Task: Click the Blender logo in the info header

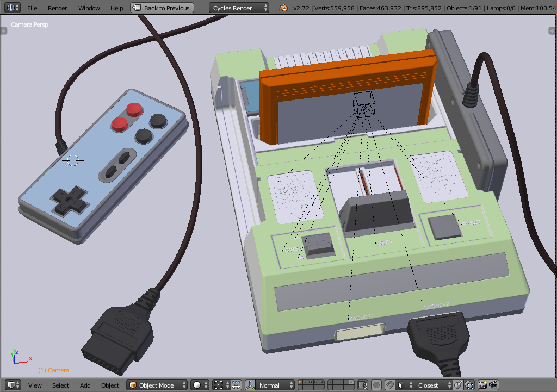Action: [x=283, y=8]
